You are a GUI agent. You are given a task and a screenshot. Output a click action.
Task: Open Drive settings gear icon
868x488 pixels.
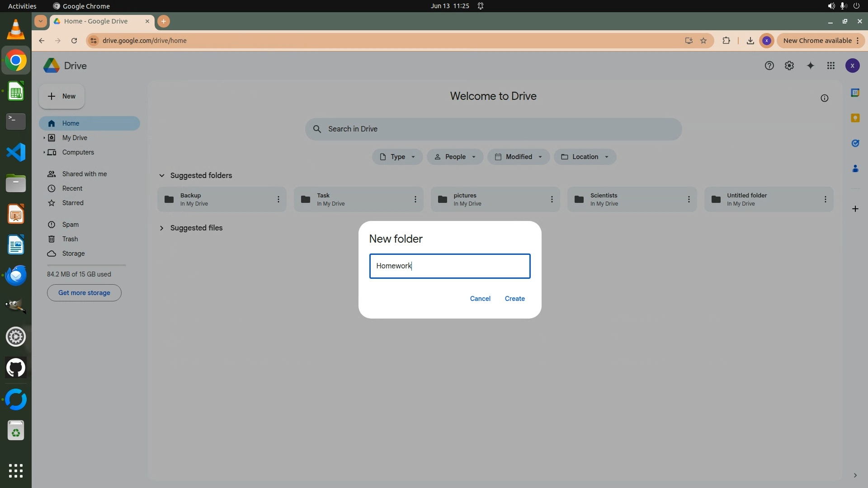pos(789,66)
